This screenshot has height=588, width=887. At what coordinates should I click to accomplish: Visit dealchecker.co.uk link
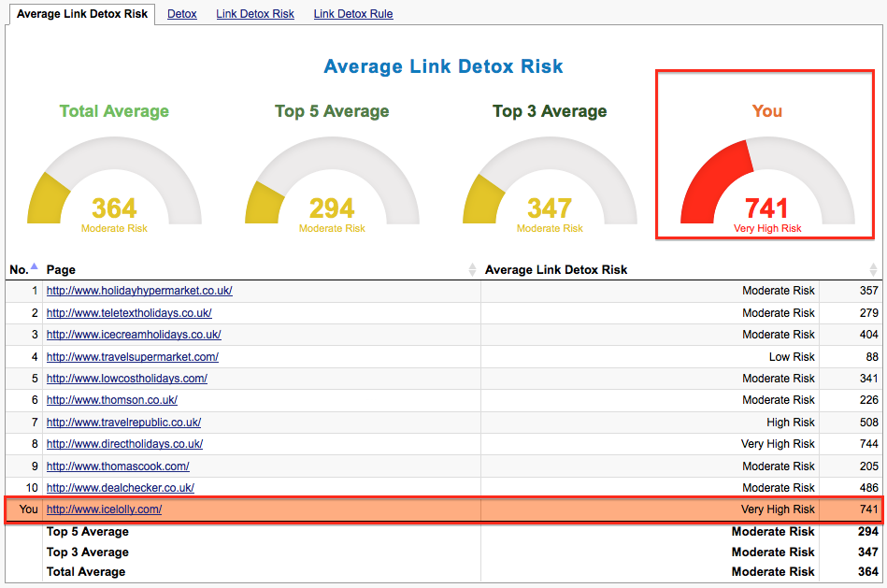(x=121, y=488)
